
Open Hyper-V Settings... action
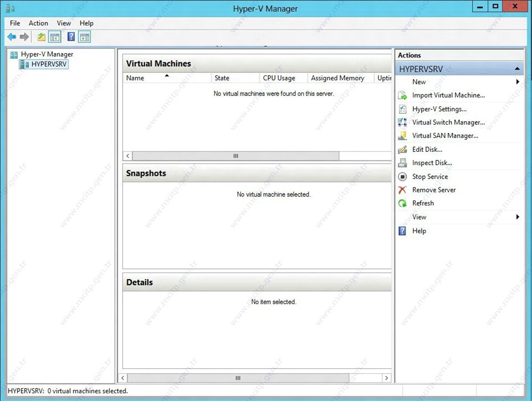tap(439, 109)
